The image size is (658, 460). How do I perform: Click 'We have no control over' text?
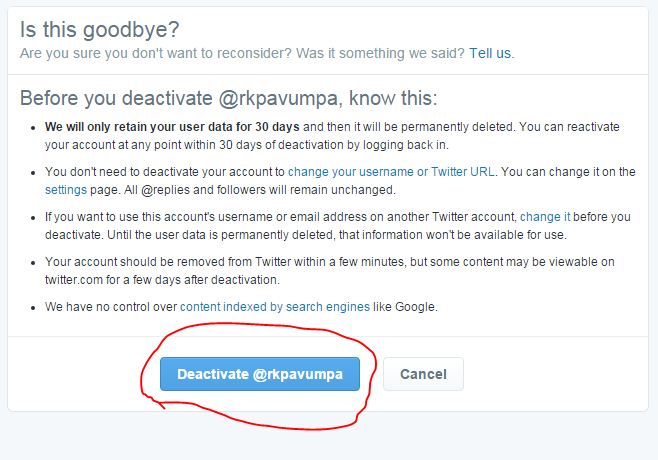[111, 307]
